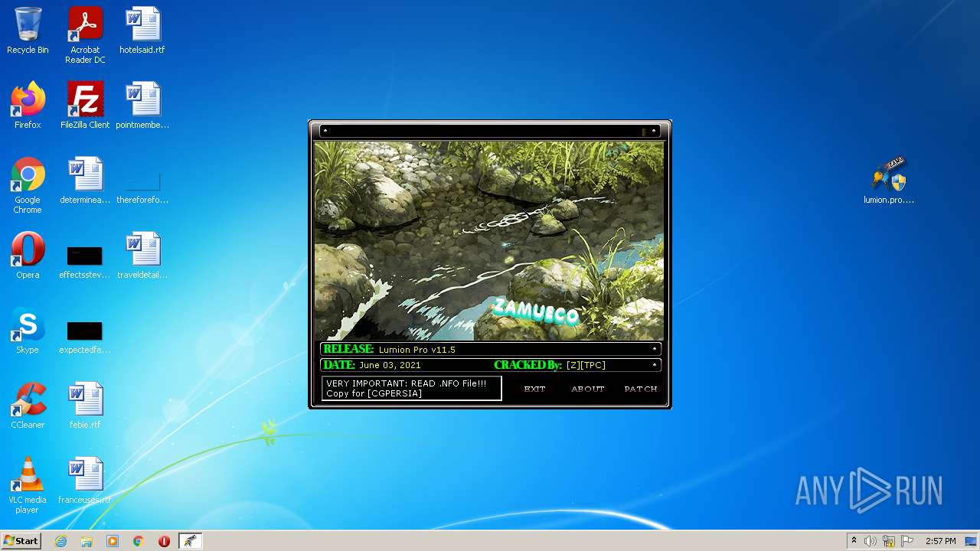The height and width of the screenshot is (551, 980).
Task: Click the zamueco splash image
Action: pyautogui.click(x=490, y=241)
